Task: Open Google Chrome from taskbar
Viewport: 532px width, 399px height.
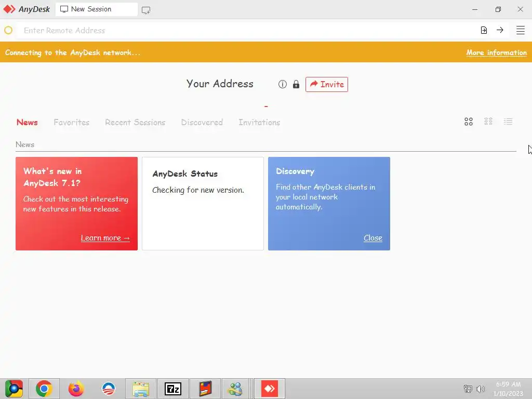Action: pyautogui.click(x=44, y=389)
